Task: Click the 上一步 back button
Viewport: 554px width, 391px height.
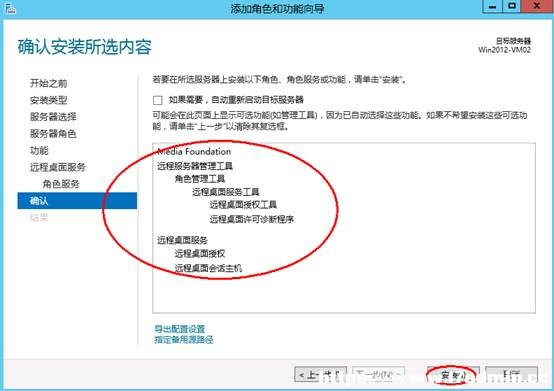Action: pos(320,374)
